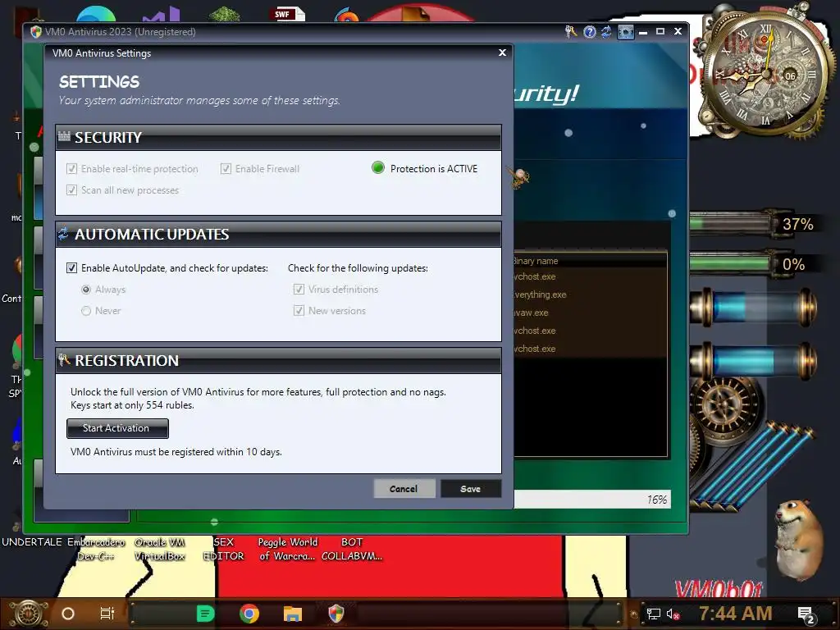The height and width of the screenshot is (630, 840).
Task: Toggle New versions checkbox
Action: [x=299, y=311]
